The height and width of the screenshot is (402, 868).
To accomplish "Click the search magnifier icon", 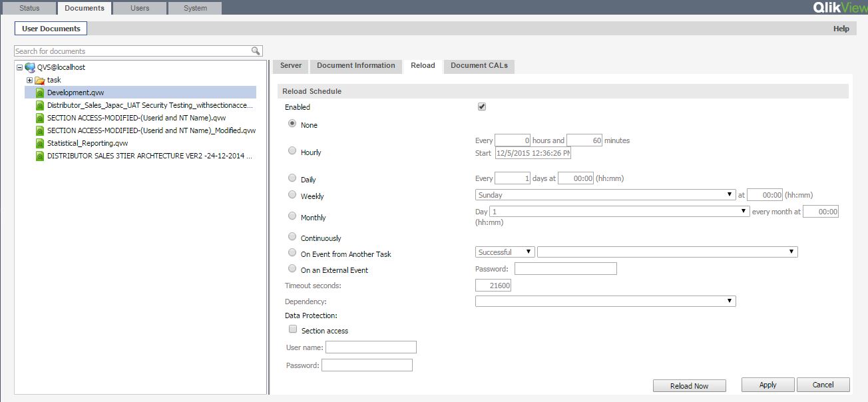I will pyautogui.click(x=255, y=51).
